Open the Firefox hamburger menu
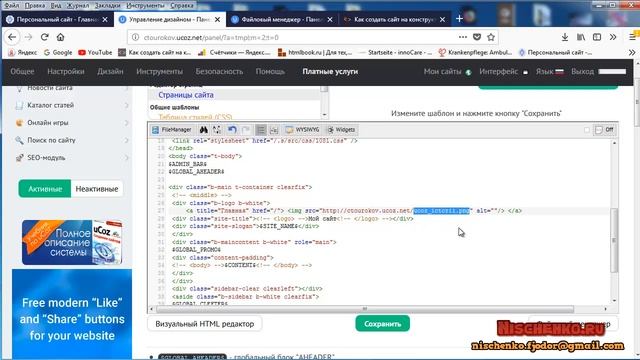Viewport: 640px width, 360px height. (633, 37)
